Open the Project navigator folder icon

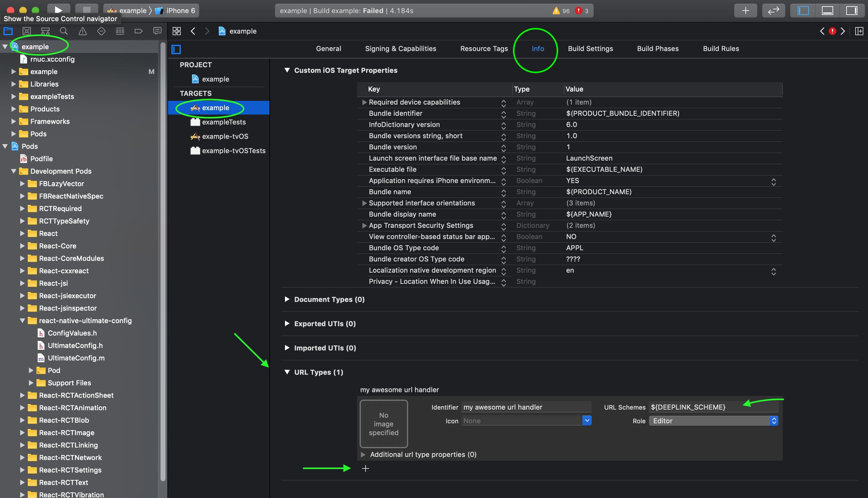8,31
